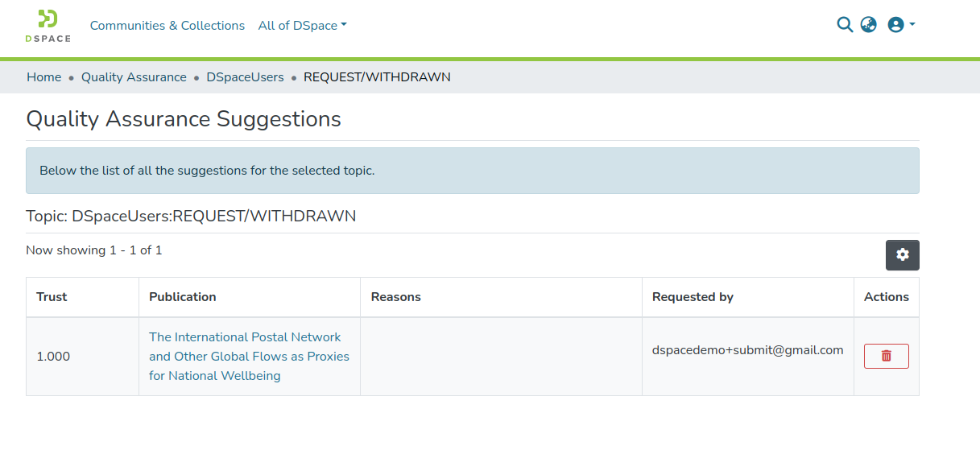Viewport: 980px width, 450px height.
Task: Open the user profile account icon
Action: click(895, 25)
